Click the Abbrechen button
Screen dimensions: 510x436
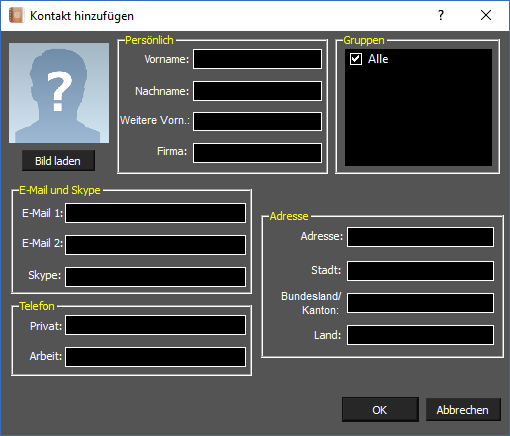pos(463,409)
